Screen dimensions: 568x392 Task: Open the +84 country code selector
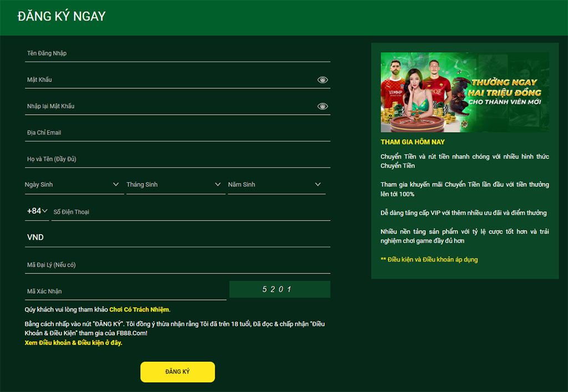point(37,211)
